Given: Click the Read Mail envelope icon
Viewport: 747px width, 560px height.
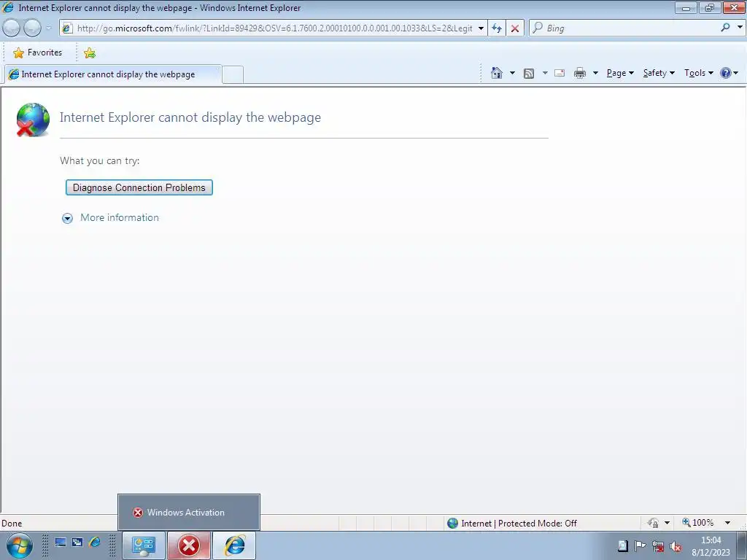Looking at the screenshot, I should [560, 73].
